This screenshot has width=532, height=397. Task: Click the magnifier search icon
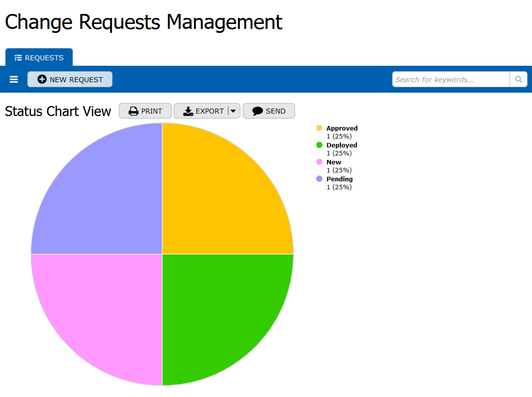[x=518, y=79]
